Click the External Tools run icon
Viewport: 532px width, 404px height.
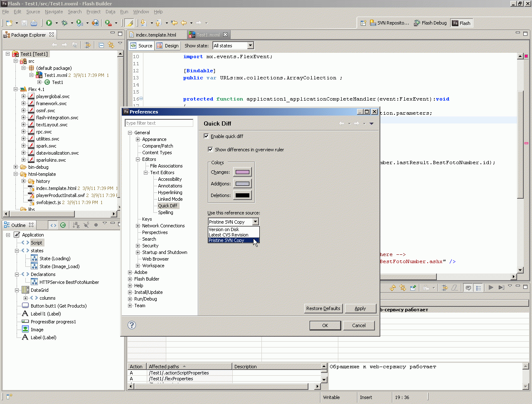tap(108, 23)
